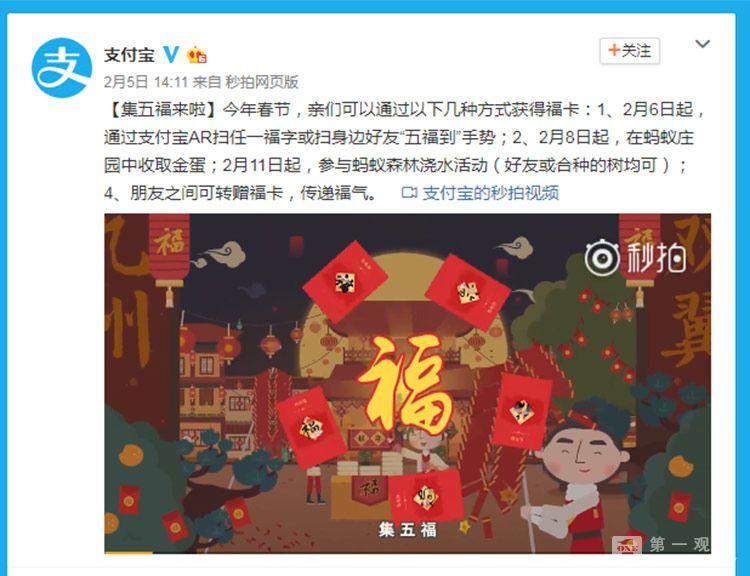Image resolution: width=750 pixels, height=576 pixels.
Task: Click the crown membership badge icon
Action: tap(197, 55)
